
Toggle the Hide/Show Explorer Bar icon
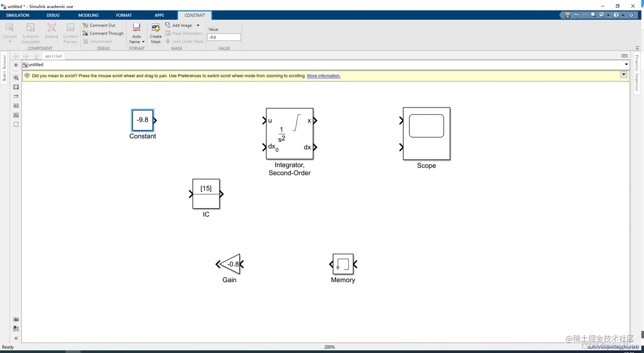tap(16, 65)
